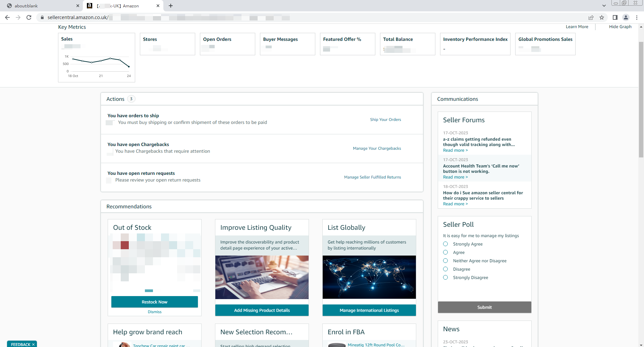The height and width of the screenshot is (347, 644).
Task: Click the Actions count badge
Action: (131, 99)
